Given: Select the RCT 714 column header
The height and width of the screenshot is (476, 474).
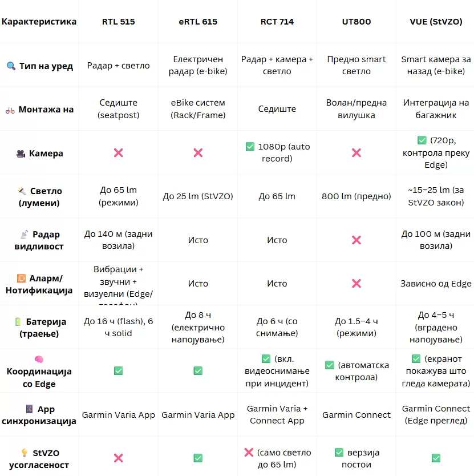Looking at the screenshot, I should click(x=277, y=22).
